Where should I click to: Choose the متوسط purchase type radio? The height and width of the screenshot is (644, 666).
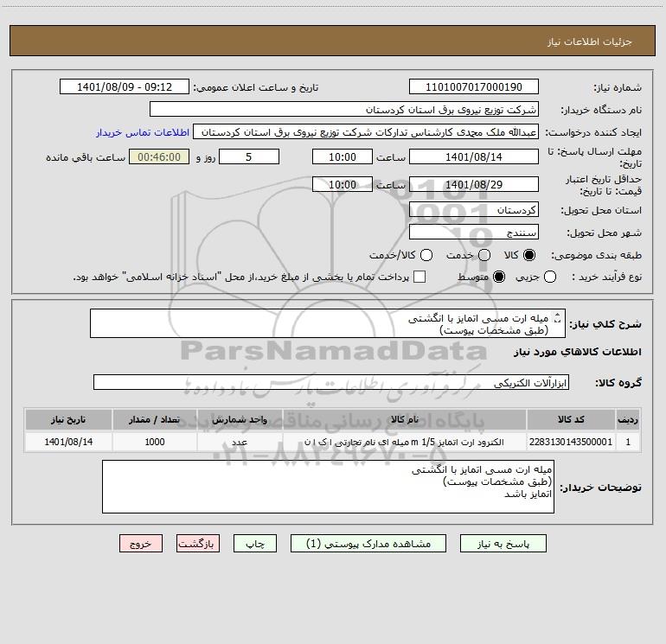499,277
